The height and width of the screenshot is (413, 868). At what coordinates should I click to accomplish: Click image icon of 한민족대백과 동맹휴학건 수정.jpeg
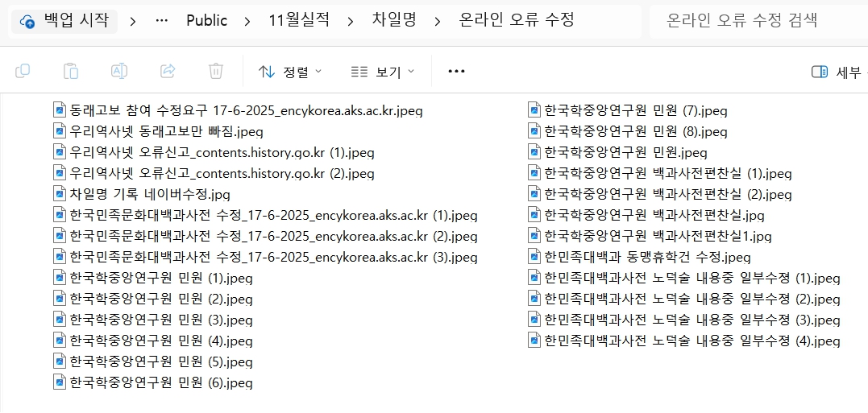pos(534,257)
